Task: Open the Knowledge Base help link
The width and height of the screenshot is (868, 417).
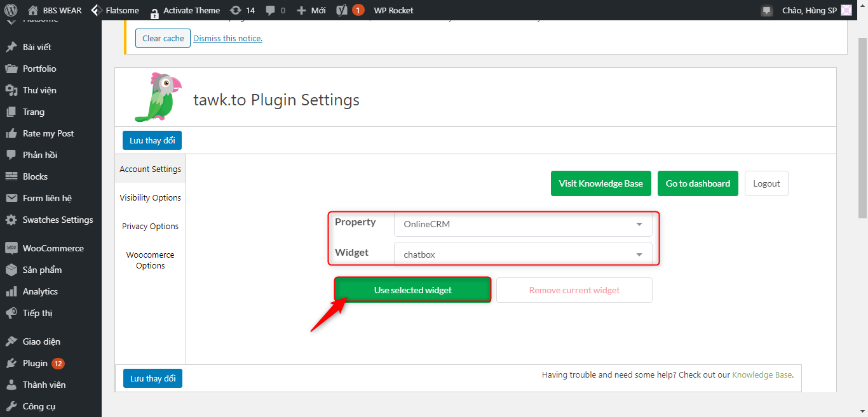Action: pos(762,374)
